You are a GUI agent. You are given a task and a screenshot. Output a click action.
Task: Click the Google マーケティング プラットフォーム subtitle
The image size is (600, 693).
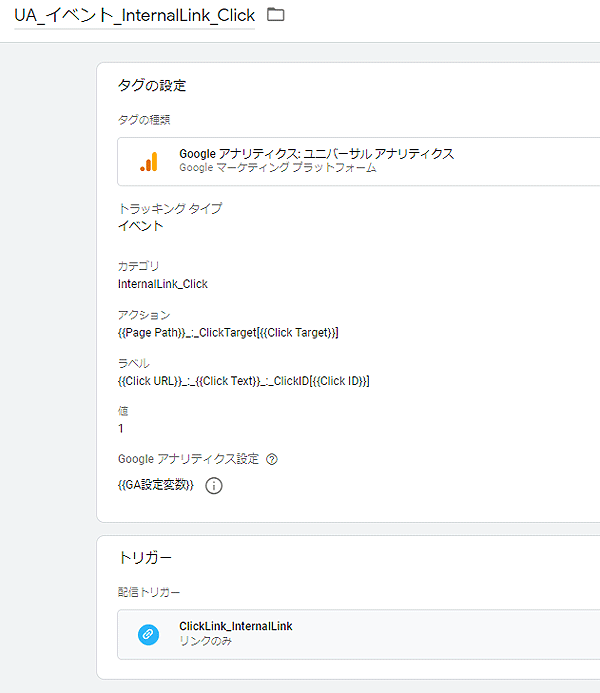pyautogui.click(x=278, y=168)
